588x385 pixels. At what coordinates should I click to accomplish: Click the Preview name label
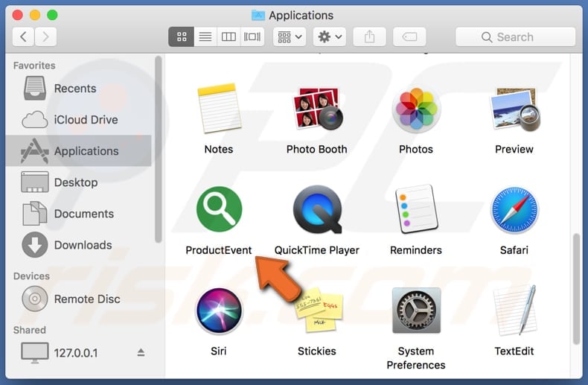514,150
